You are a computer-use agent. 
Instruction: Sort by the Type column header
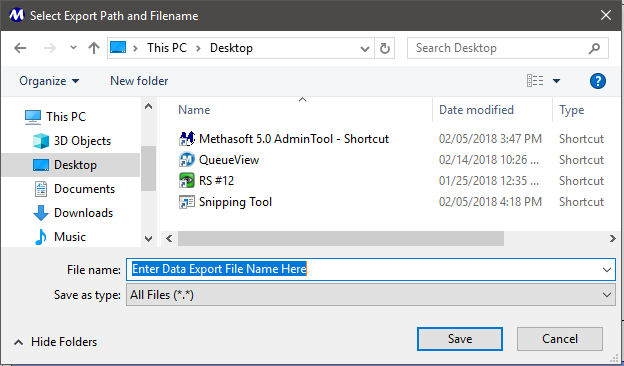coord(572,110)
